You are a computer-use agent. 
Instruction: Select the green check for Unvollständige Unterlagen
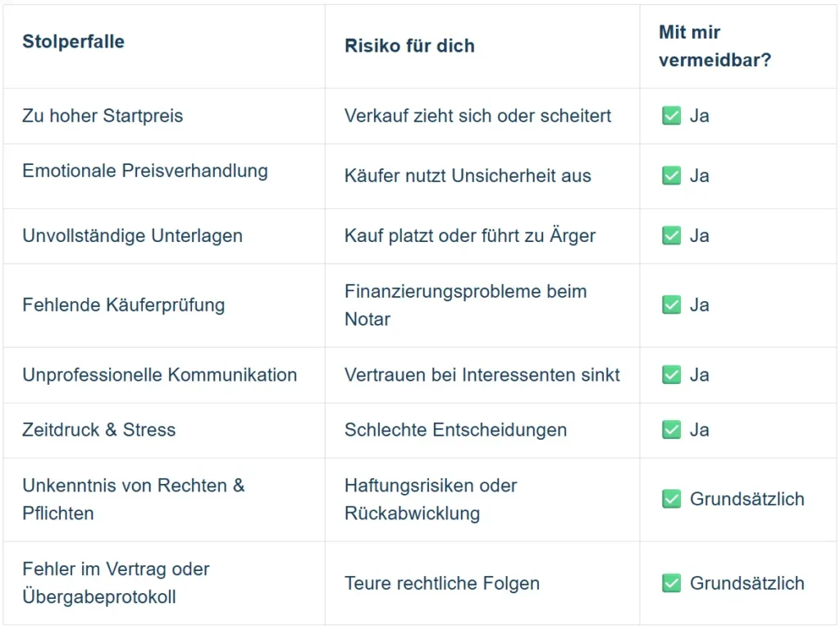coord(671,235)
